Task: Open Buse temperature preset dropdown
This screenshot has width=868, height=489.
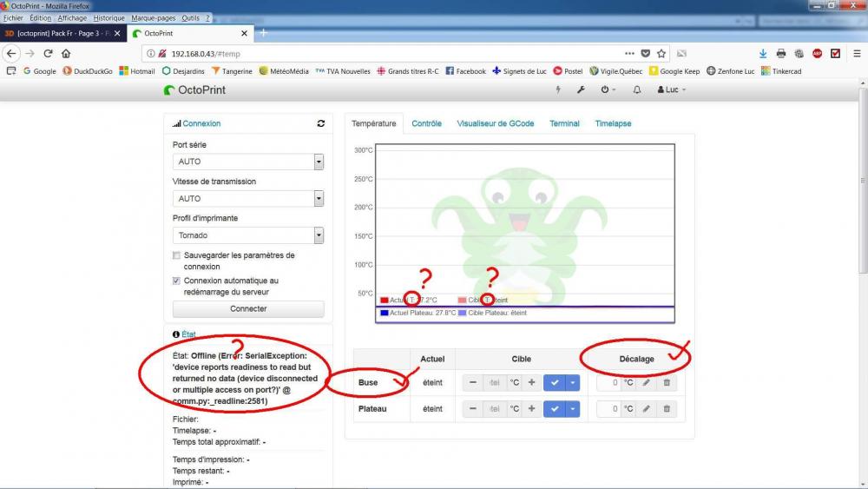Action: coord(573,383)
